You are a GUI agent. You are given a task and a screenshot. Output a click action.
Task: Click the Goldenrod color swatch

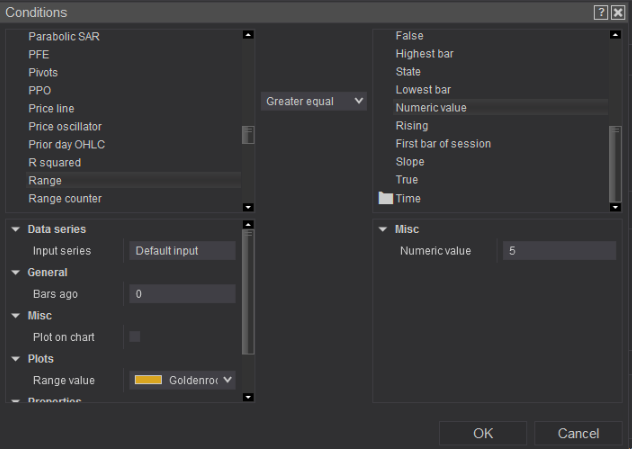pos(148,380)
